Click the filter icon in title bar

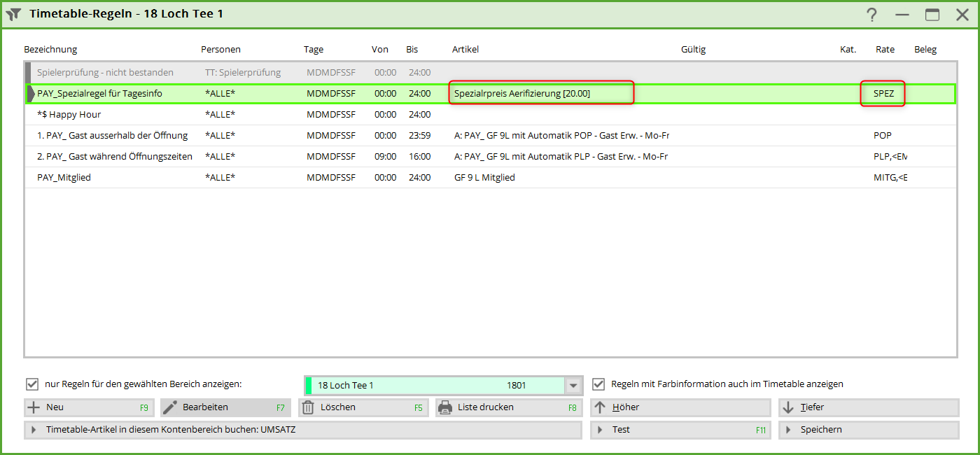(x=13, y=14)
